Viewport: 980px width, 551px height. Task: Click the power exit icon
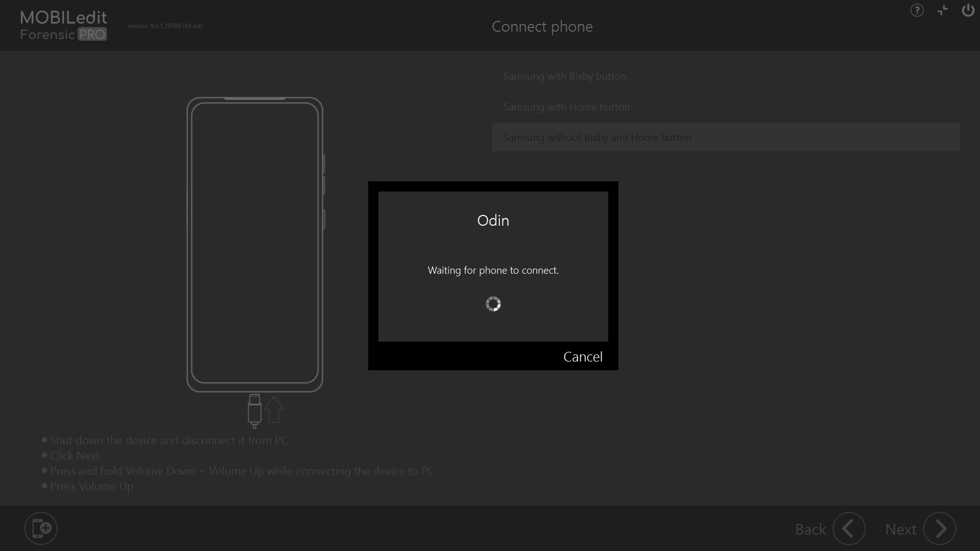coord(967,10)
